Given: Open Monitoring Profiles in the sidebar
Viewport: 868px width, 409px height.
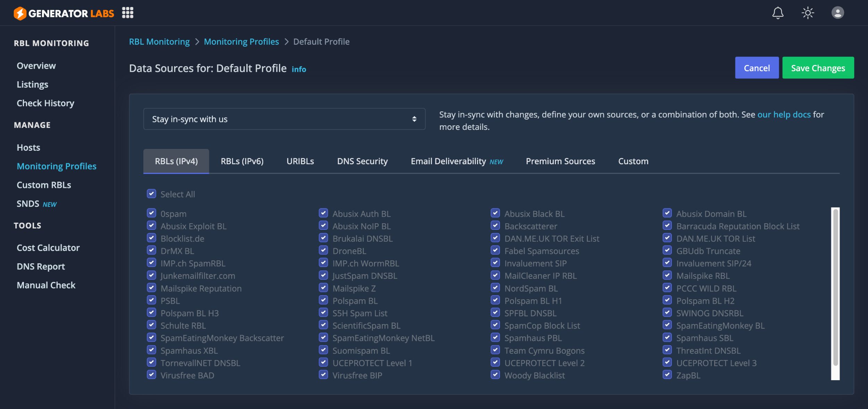Looking at the screenshot, I should pyautogui.click(x=57, y=166).
